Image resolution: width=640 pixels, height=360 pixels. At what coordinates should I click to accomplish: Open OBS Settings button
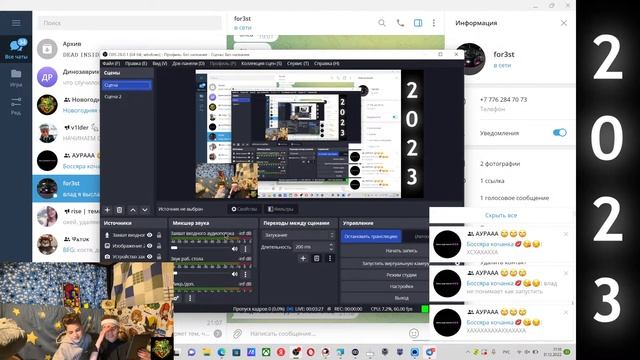point(385,287)
